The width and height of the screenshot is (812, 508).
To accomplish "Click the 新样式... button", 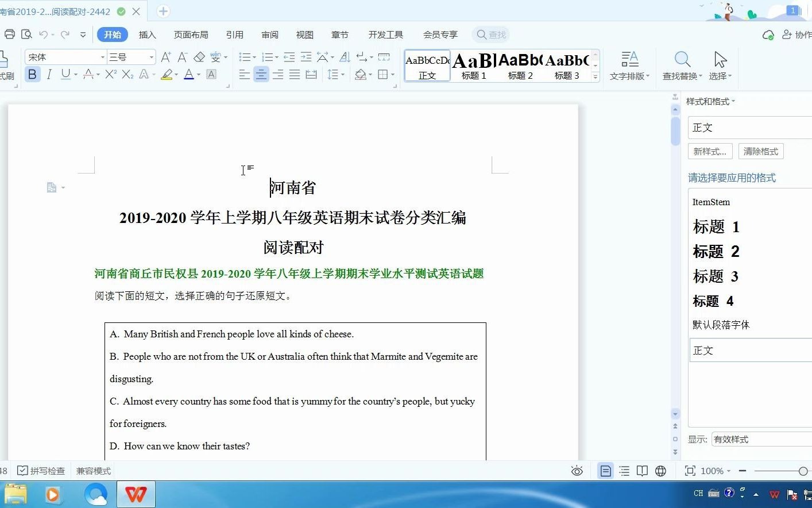I will tap(710, 151).
